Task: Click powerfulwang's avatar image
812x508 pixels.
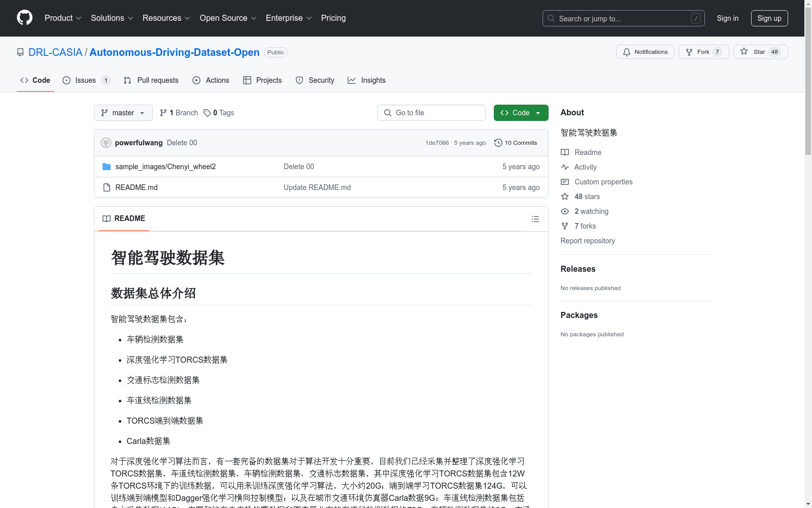Action: pos(106,143)
